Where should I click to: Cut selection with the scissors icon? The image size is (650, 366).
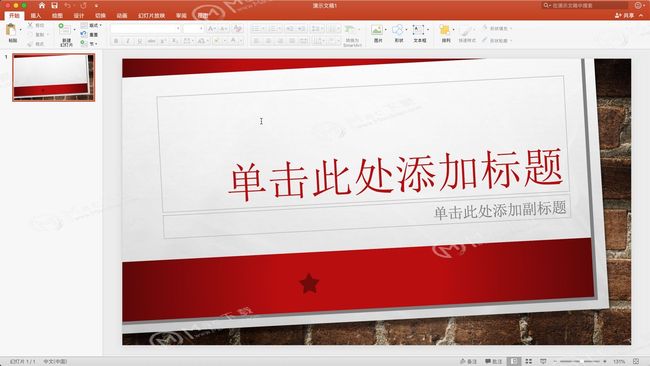coord(30,25)
